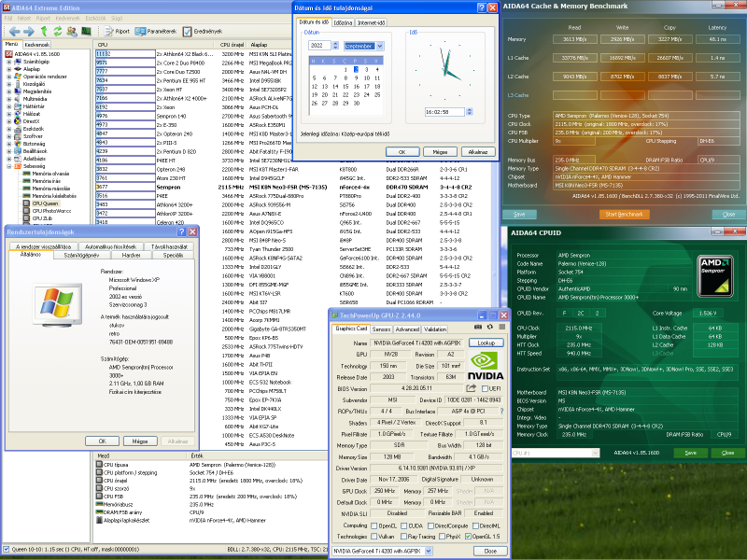Switch to the Időzóna tab
This screenshot has width=747, height=560.
tap(343, 22)
